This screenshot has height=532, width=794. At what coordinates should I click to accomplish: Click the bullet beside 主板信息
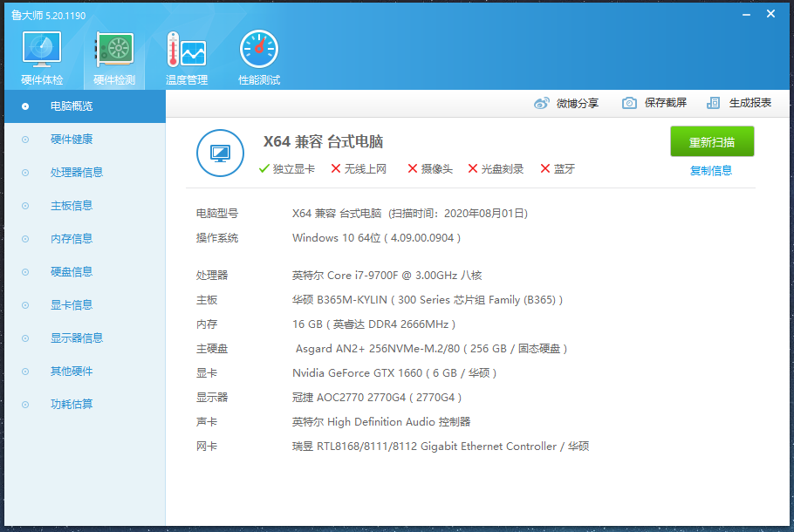tap(25, 206)
